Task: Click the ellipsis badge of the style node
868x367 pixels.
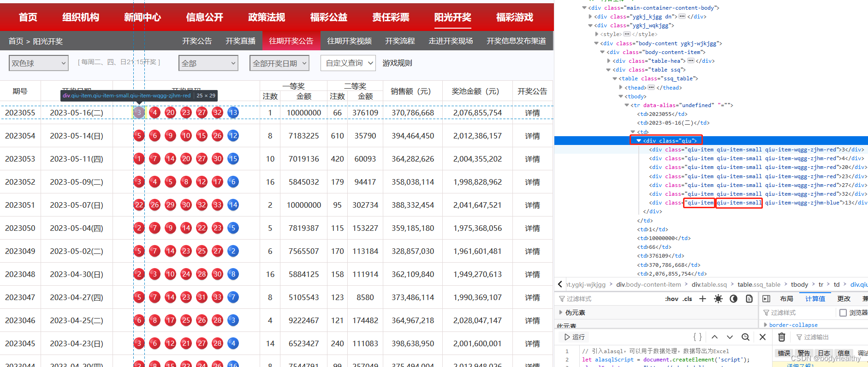Action: [x=626, y=34]
